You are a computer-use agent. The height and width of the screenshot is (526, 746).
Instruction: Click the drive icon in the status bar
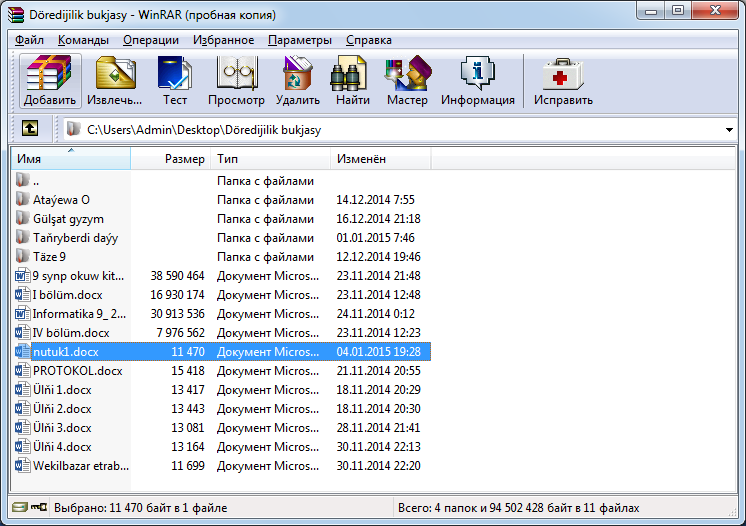pyautogui.click(x=20, y=507)
